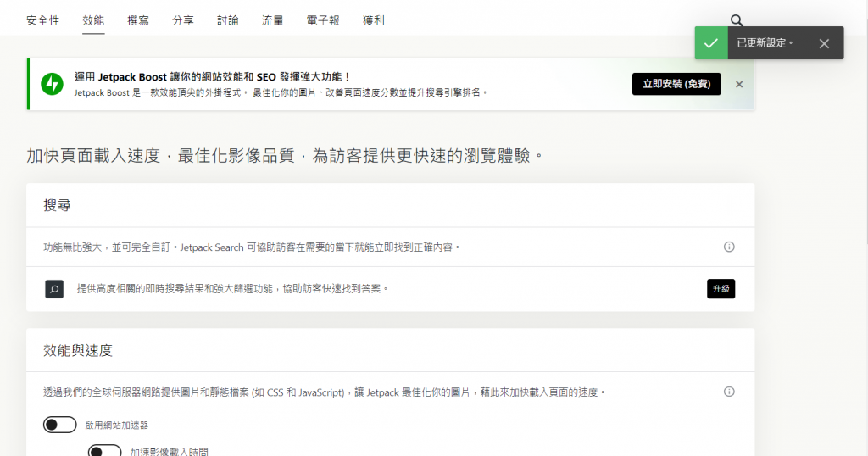Image resolution: width=868 pixels, height=456 pixels.
Task: Click the 升級 button for Jetpack Search
Action: coord(721,289)
